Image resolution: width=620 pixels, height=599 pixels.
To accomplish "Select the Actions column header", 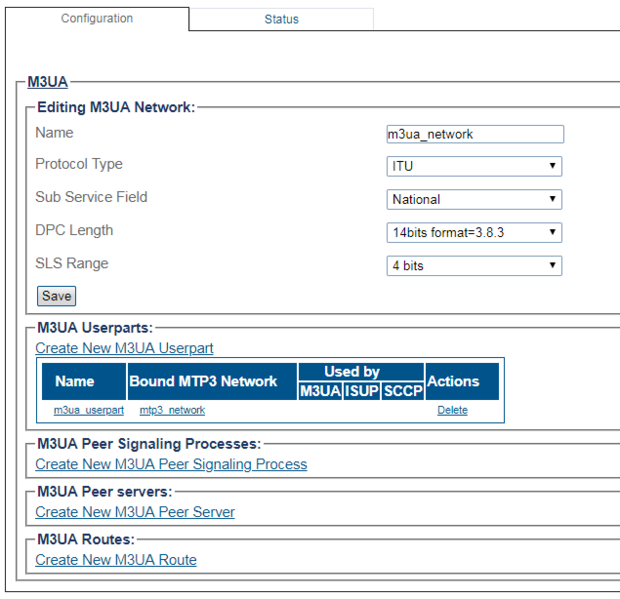I will tap(462, 382).
